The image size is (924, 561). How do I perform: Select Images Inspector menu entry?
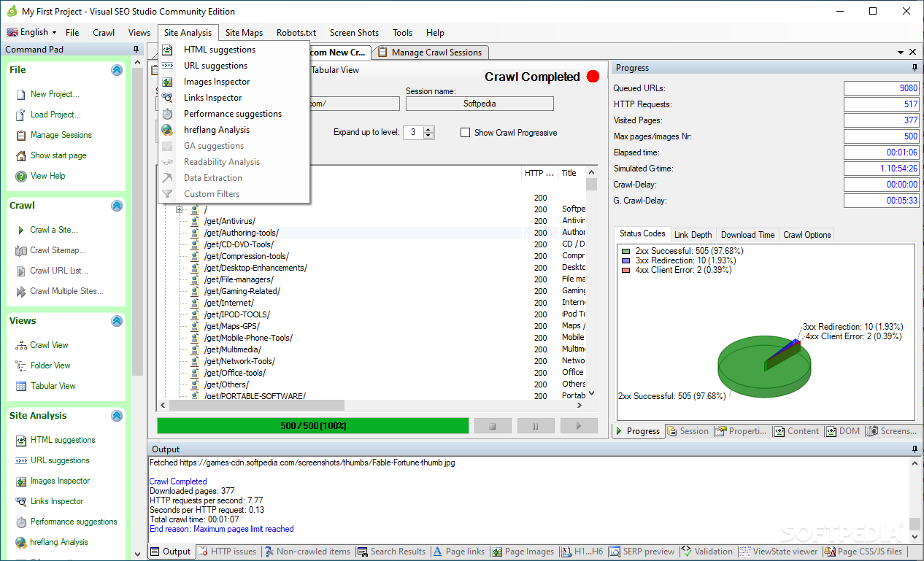[x=217, y=82]
